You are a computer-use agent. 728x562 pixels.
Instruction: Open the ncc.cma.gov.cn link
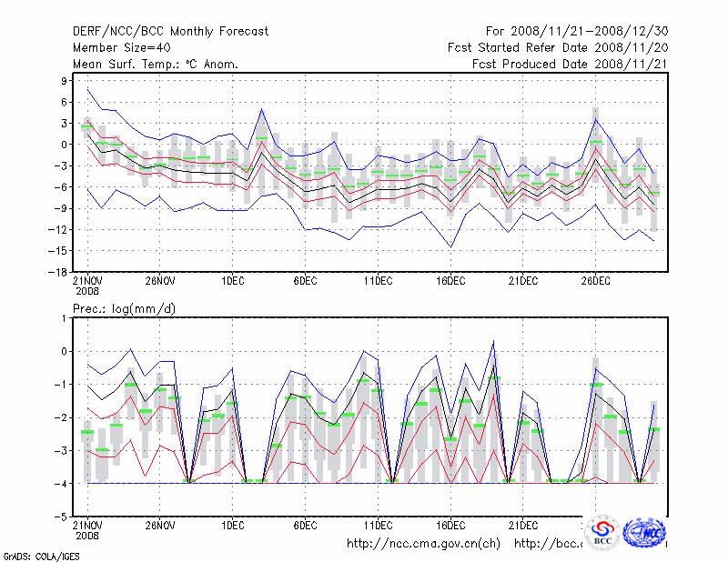click(423, 544)
